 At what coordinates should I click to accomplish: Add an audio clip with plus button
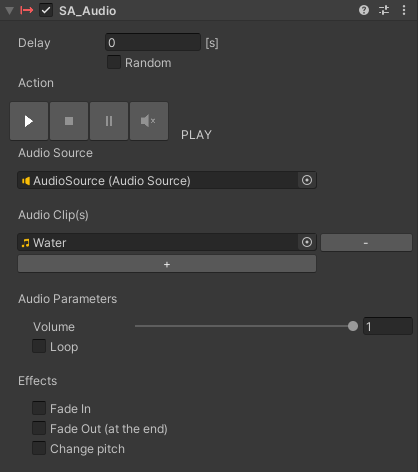pos(167,264)
